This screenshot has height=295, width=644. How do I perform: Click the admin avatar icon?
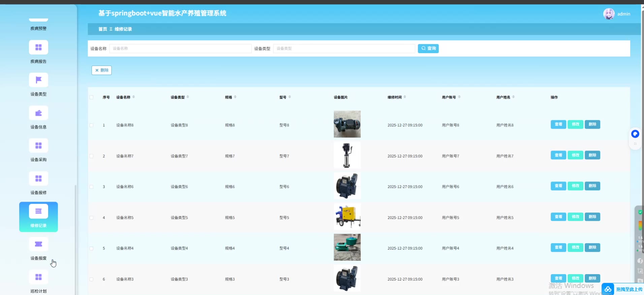(609, 14)
